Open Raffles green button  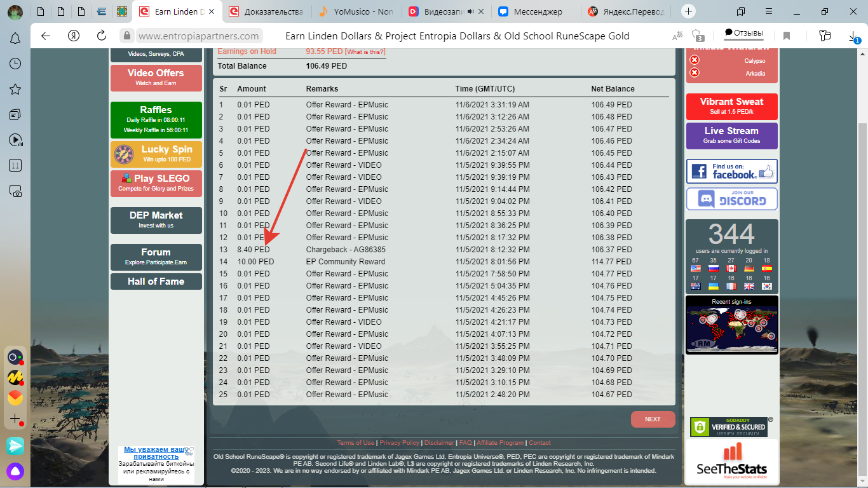[x=156, y=120]
